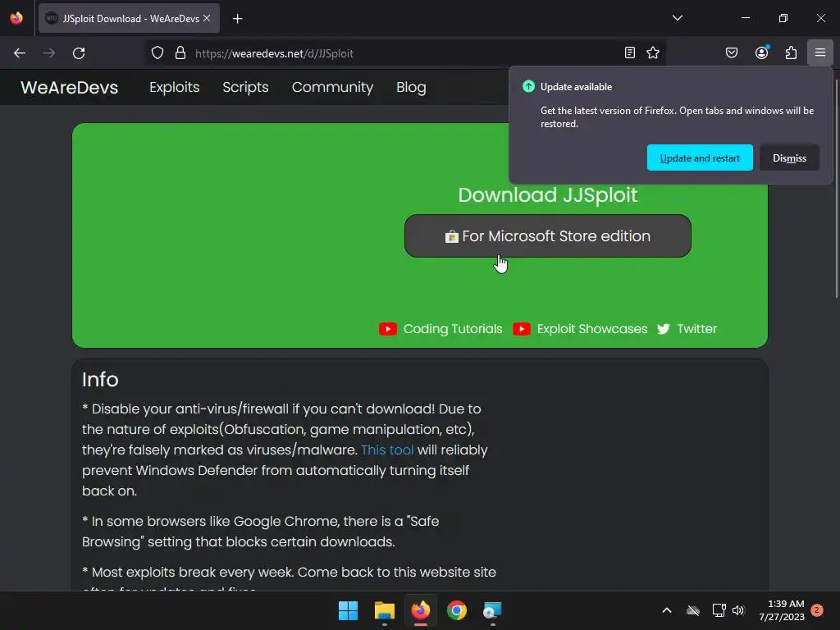Screen dimensions: 840x630
Task: Click the YouTube icon beside Exploit Showcases
Action: coord(522,329)
